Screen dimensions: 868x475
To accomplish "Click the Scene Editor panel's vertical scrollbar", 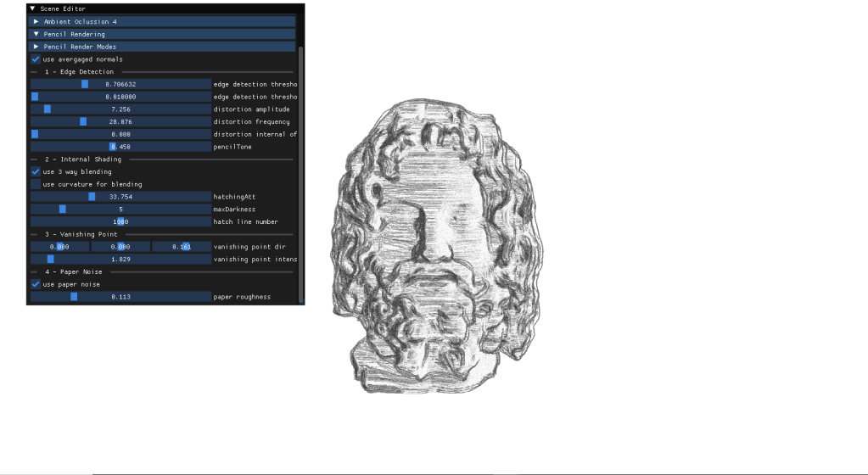I will [300, 170].
